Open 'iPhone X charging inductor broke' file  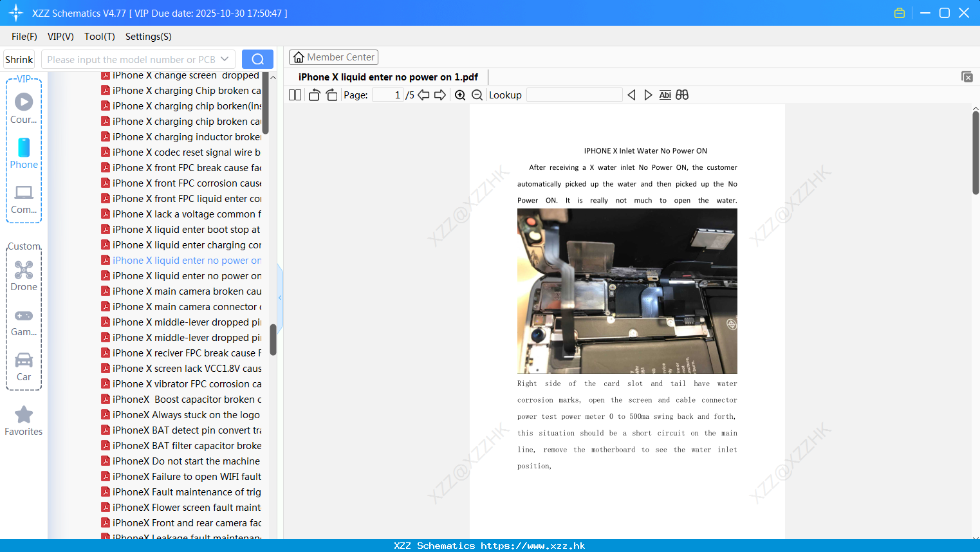click(x=181, y=137)
